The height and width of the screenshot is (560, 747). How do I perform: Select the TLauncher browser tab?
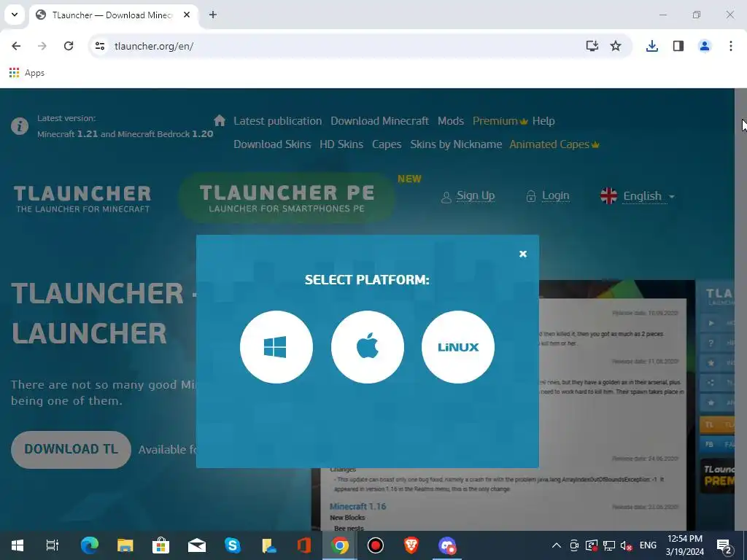112,15
